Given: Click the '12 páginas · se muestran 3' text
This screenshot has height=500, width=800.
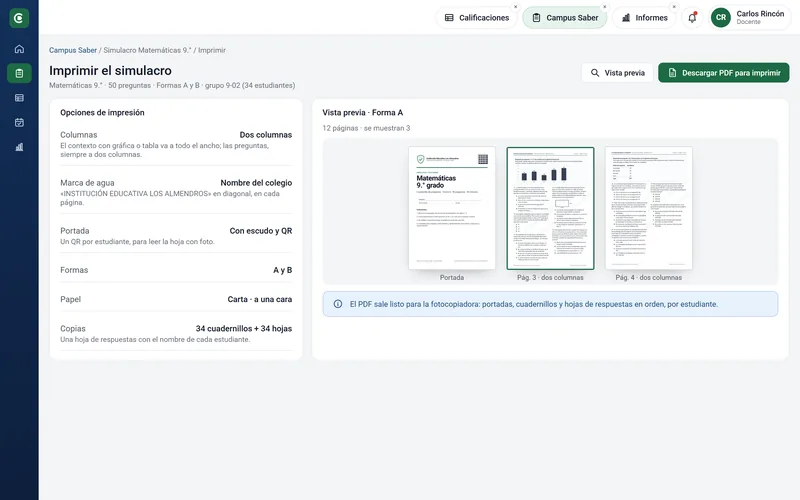Looking at the screenshot, I should [366, 128].
